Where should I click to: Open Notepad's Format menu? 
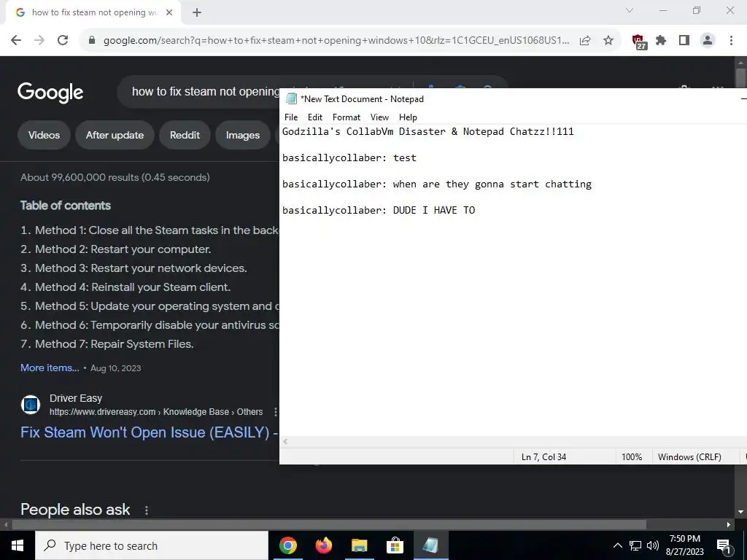click(x=347, y=117)
